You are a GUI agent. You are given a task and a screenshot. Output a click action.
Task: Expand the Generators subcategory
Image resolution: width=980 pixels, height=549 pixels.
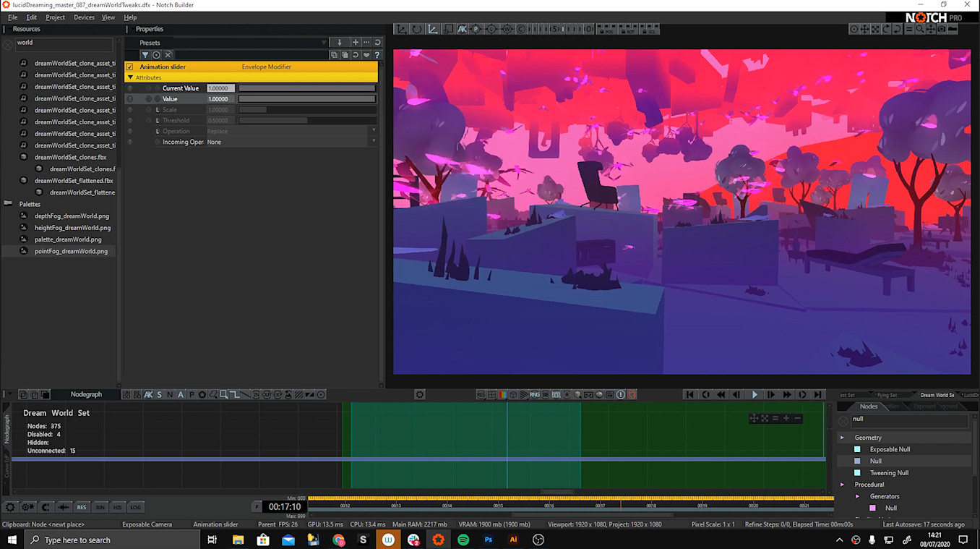tap(857, 496)
